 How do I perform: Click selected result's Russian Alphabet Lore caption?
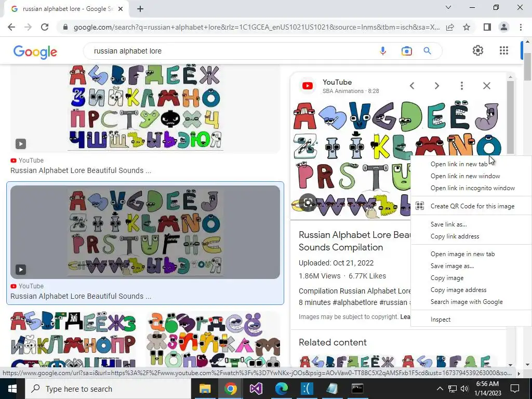click(x=81, y=296)
